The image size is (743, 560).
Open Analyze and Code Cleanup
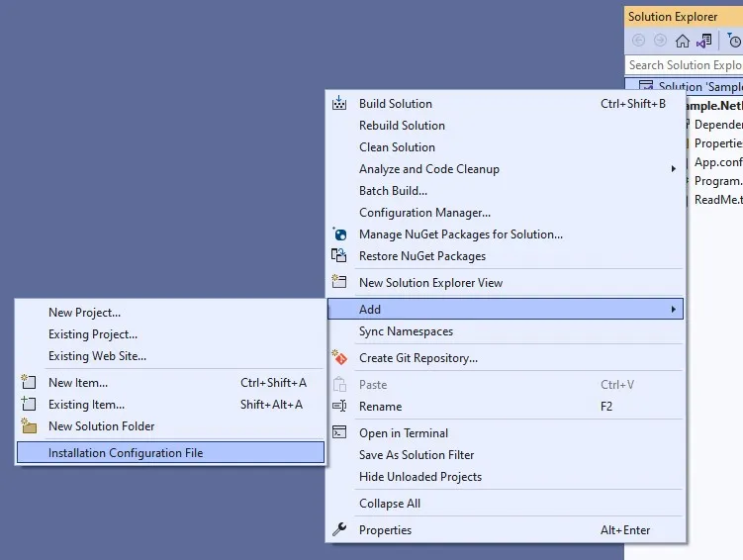click(x=507, y=169)
